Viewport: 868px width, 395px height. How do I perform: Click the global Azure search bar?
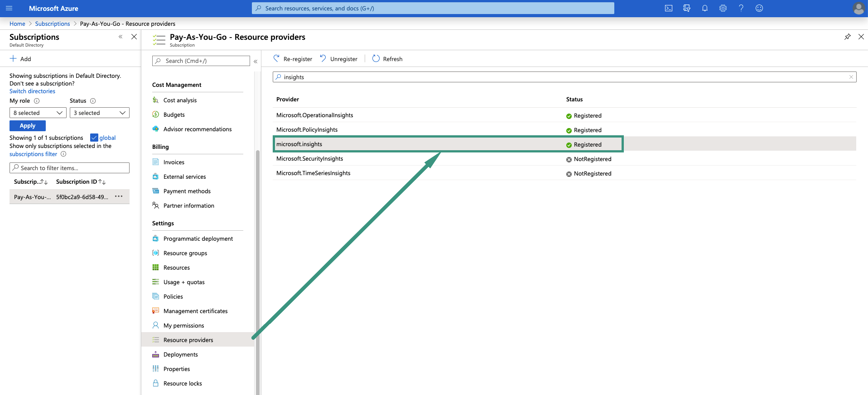click(x=433, y=8)
